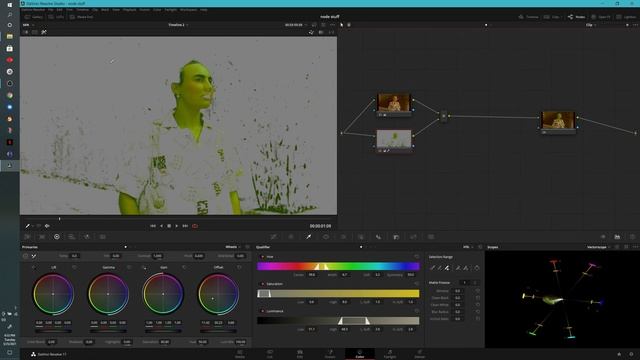Image resolution: width=640 pixels, height=360 pixels.
Task: Reset the Gamma color wheel
Action: [x=129, y=267]
